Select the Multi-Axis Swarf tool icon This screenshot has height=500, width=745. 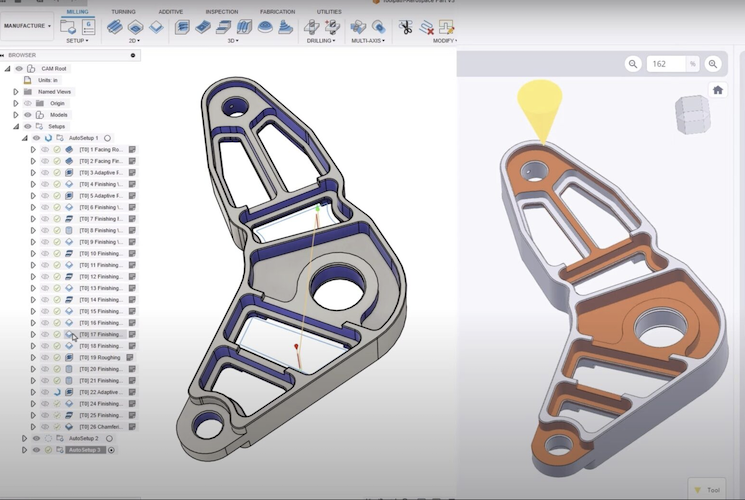[358, 27]
